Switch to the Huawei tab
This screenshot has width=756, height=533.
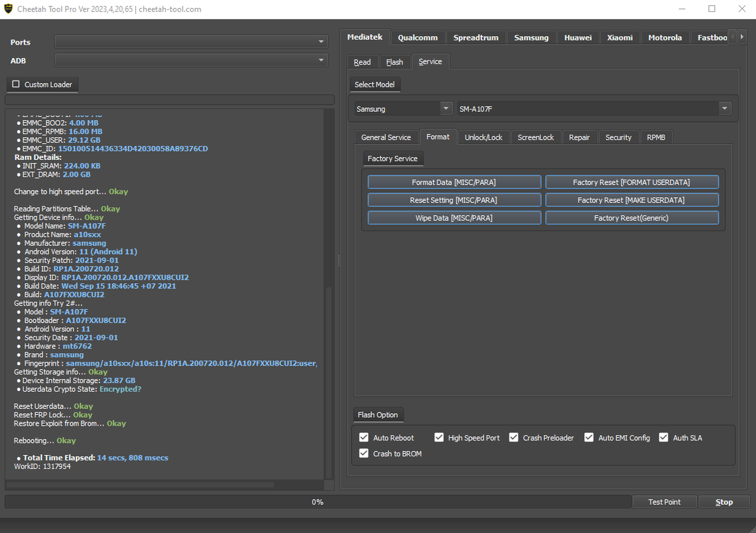point(577,37)
